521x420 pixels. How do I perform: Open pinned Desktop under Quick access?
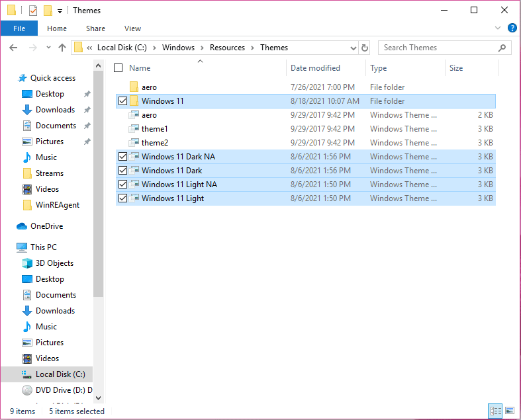[50, 94]
